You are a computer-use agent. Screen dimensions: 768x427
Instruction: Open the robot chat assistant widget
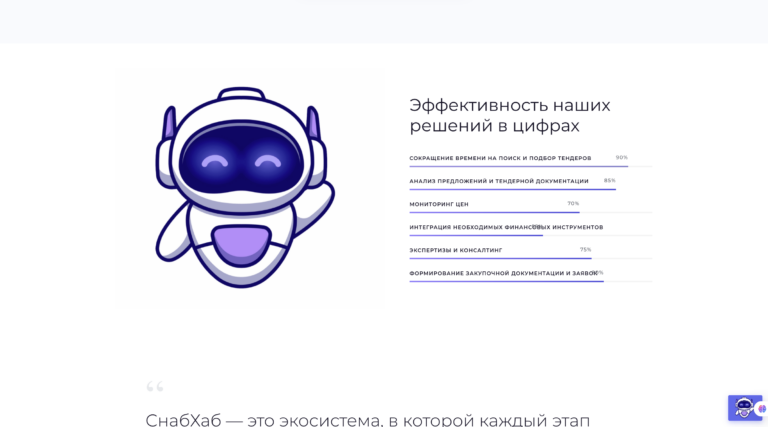pyautogui.click(x=744, y=407)
